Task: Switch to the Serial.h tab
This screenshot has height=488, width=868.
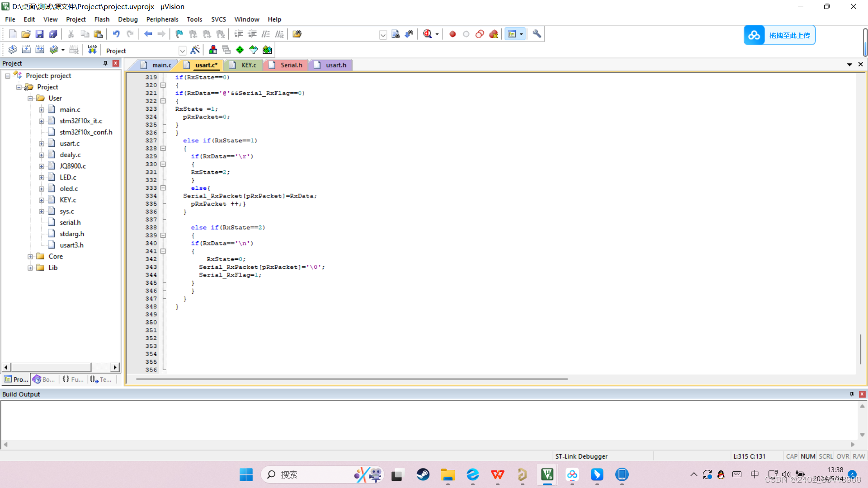Action: point(291,65)
